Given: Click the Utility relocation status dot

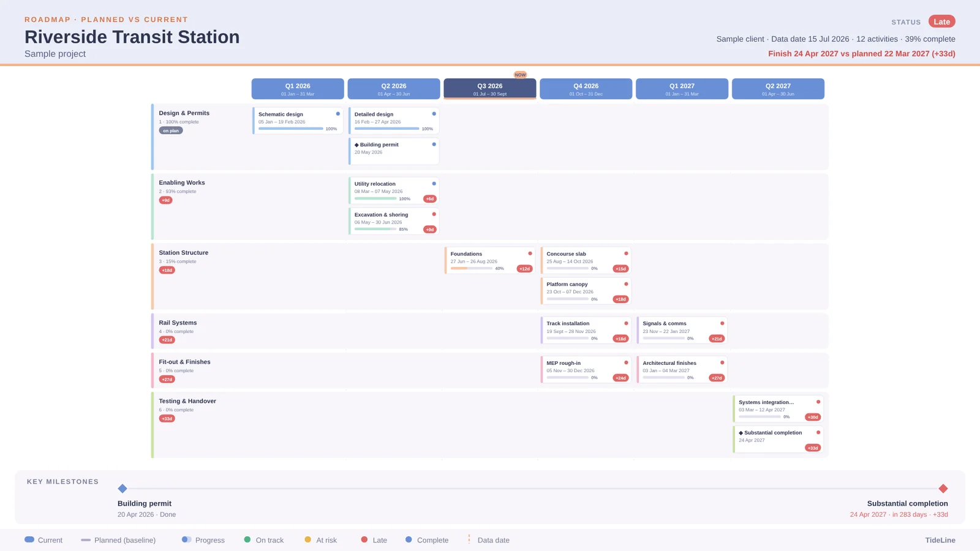Looking at the screenshot, I should [x=434, y=184].
